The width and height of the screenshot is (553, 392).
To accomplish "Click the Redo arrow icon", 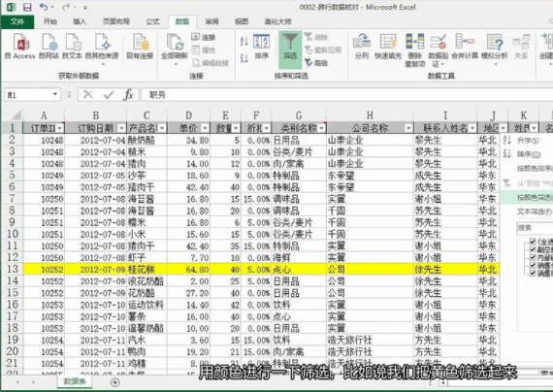I will point(66,7).
